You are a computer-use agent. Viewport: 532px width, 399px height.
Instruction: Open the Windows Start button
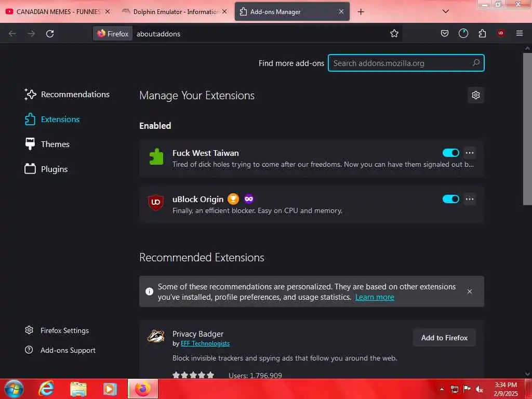tap(14, 389)
